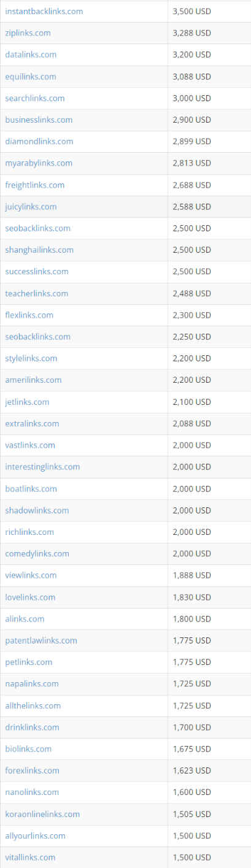Click the shanghailinks.com link
251x868 pixels.
[39, 250]
